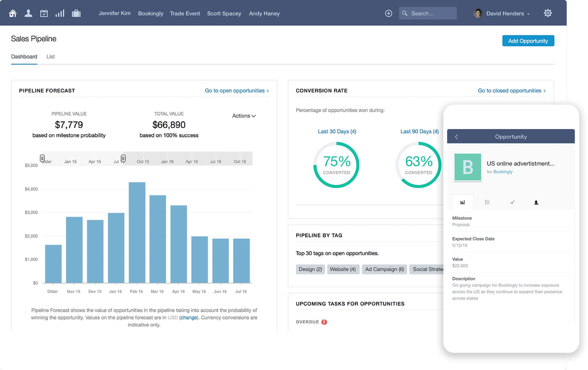Image resolution: width=588 pixels, height=370 pixels.
Task: Open the Add new item plus icon
Action: click(x=388, y=13)
